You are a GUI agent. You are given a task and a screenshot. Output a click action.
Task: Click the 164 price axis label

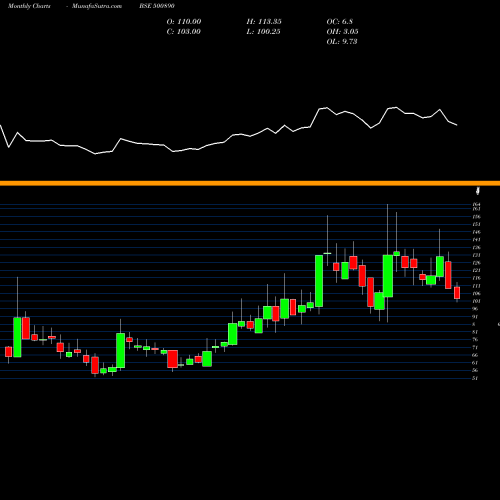point(477,204)
